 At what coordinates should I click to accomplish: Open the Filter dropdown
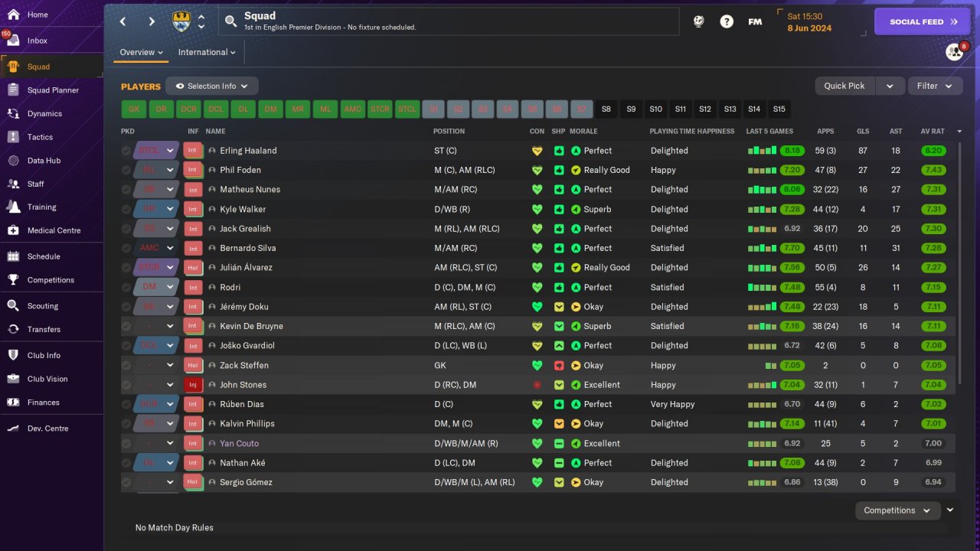point(935,86)
